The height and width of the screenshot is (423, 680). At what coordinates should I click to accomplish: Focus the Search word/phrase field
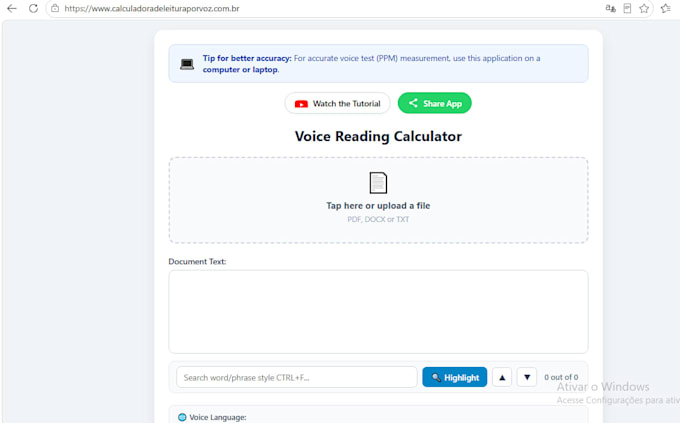coord(297,377)
